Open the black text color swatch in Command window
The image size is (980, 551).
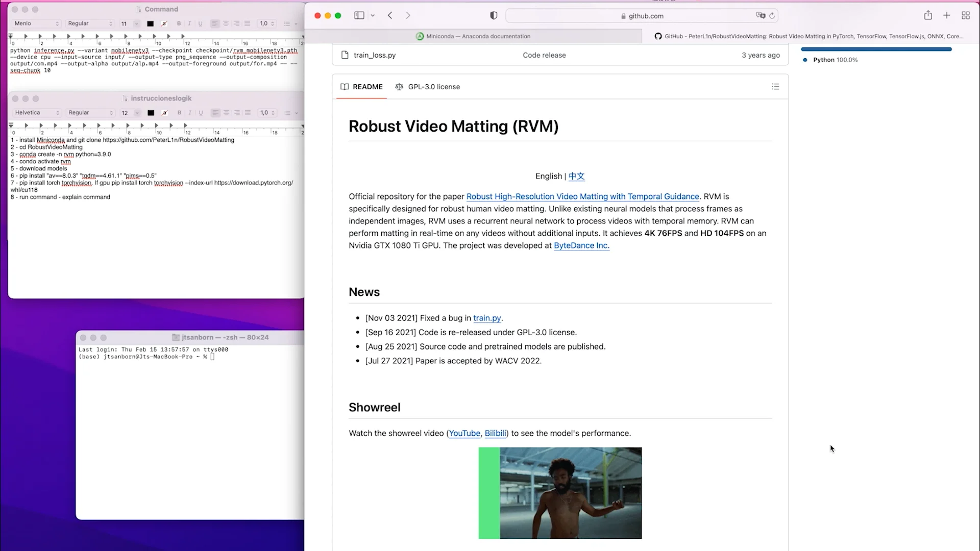point(150,23)
